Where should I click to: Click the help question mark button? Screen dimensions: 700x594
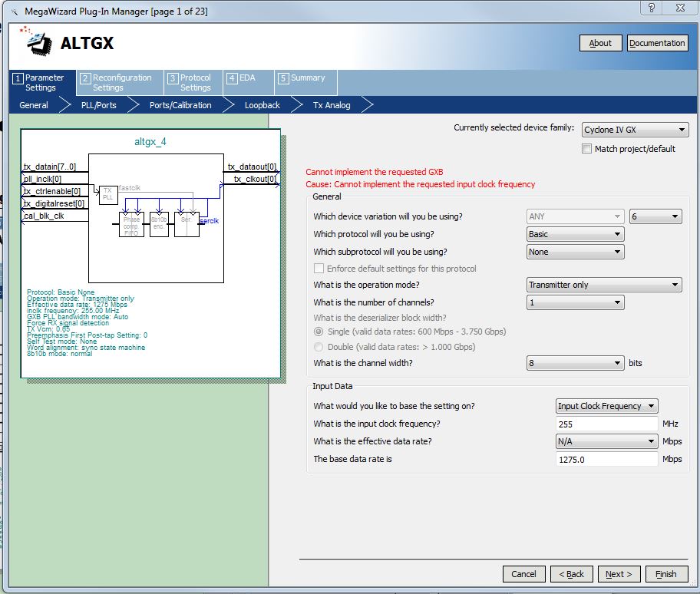pyautogui.click(x=652, y=8)
